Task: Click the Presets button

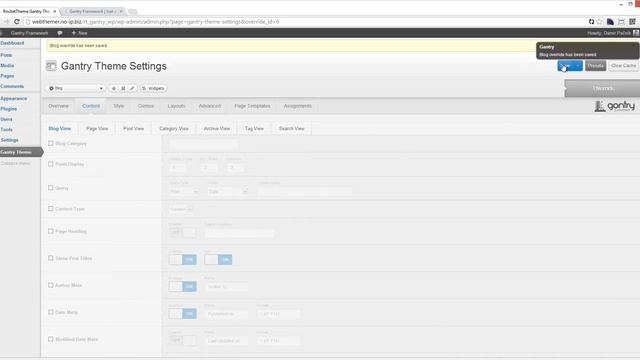Action: tap(596, 66)
